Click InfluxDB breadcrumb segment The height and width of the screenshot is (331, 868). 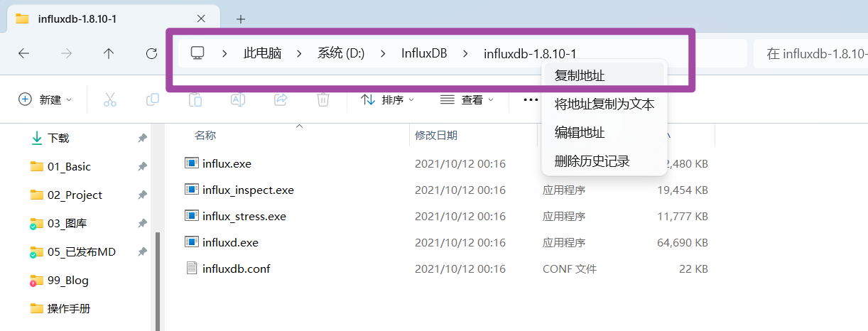pyautogui.click(x=424, y=53)
